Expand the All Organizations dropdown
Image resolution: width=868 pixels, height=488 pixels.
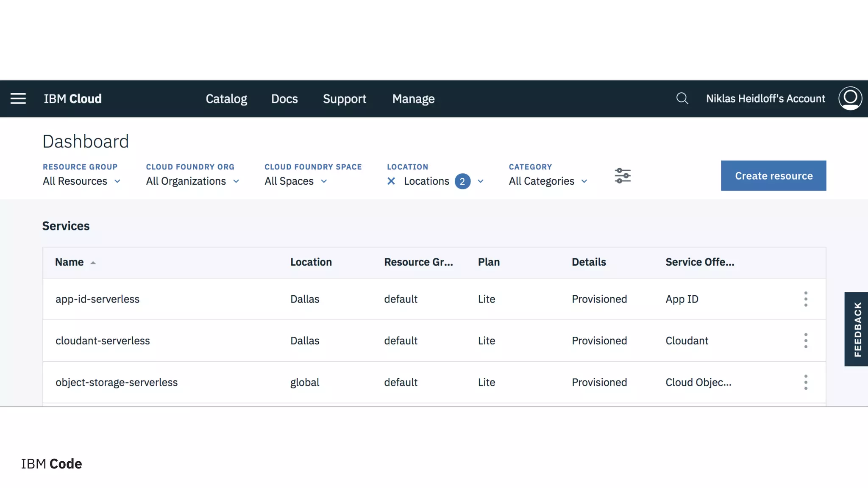pyautogui.click(x=192, y=181)
